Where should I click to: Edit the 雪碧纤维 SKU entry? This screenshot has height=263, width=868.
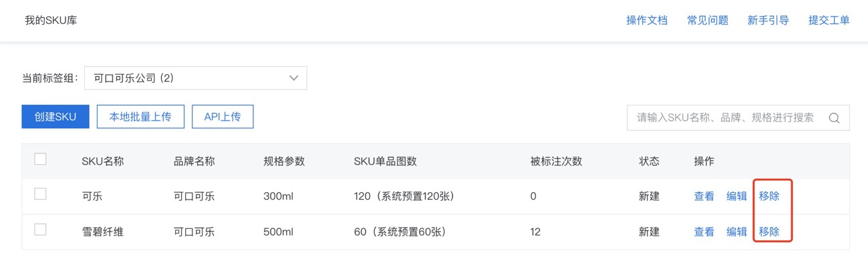pos(737,232)
